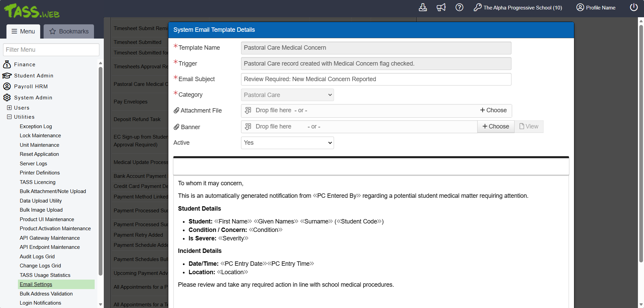This screenshot has height=308, width=644.
Task: Click the drop file icon in Attachment row
Action: click(x=248, y=111)
